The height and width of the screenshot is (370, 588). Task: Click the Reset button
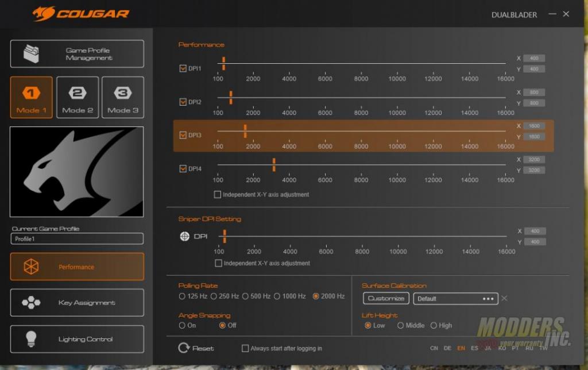(196, 348)
